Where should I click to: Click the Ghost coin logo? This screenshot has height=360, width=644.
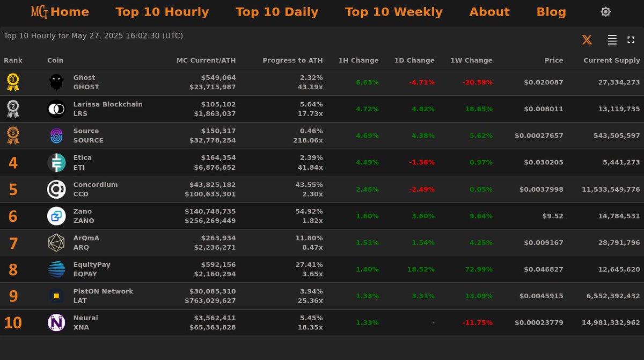point(56,82)
